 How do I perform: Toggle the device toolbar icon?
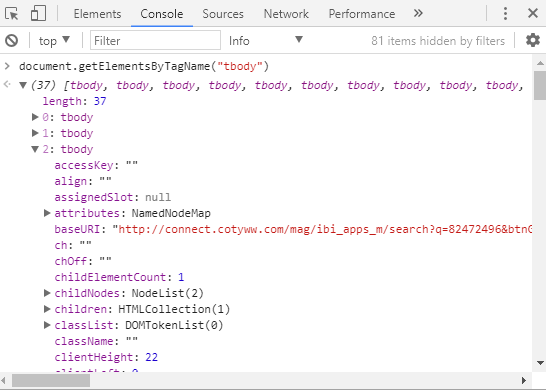point(38,14)
